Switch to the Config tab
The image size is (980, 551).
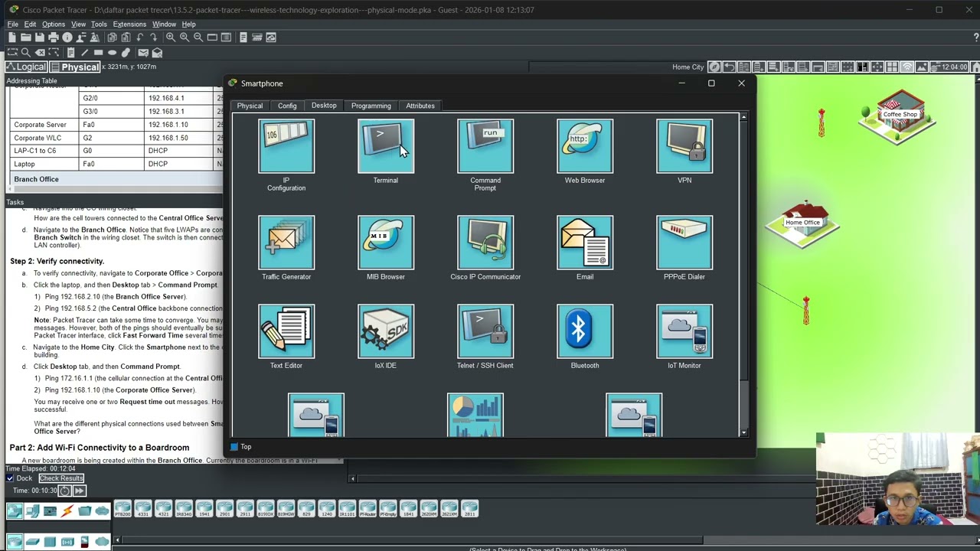287,106
